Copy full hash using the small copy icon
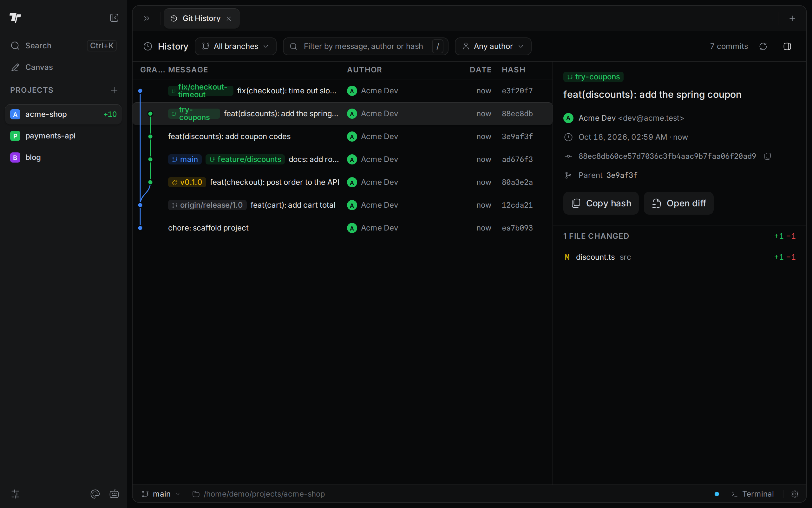The height and width of the screenshot is (508, 812). (x=768, y=156)
